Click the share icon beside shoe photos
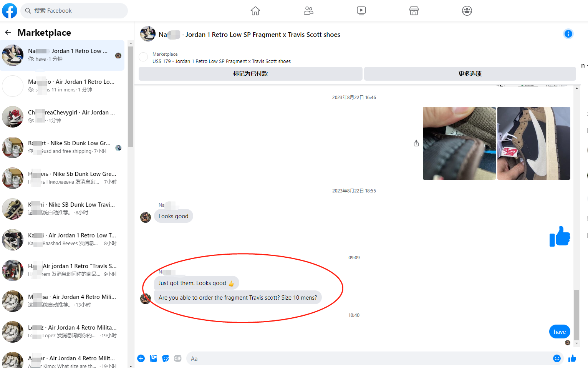588x368 pixels. (x=416, y=143)
